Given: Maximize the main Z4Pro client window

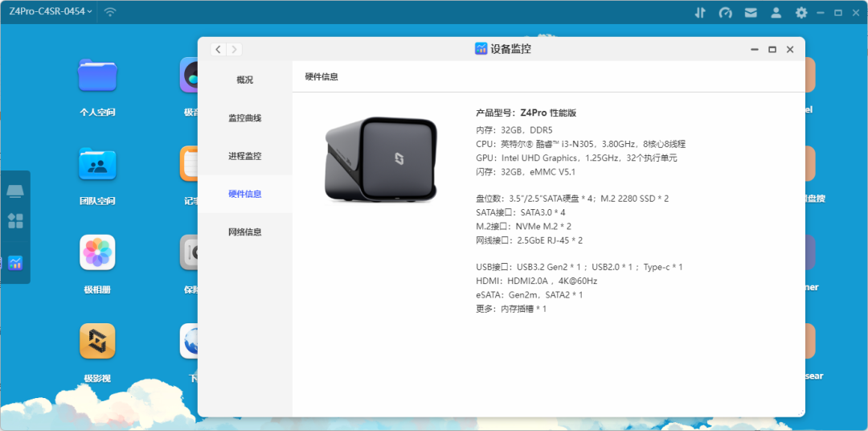Looking at the screenshot, I should (838, 12).
